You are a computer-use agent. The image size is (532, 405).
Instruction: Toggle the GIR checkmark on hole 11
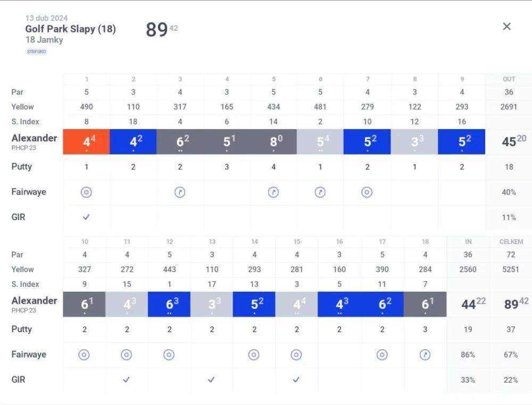coord(126,379)
